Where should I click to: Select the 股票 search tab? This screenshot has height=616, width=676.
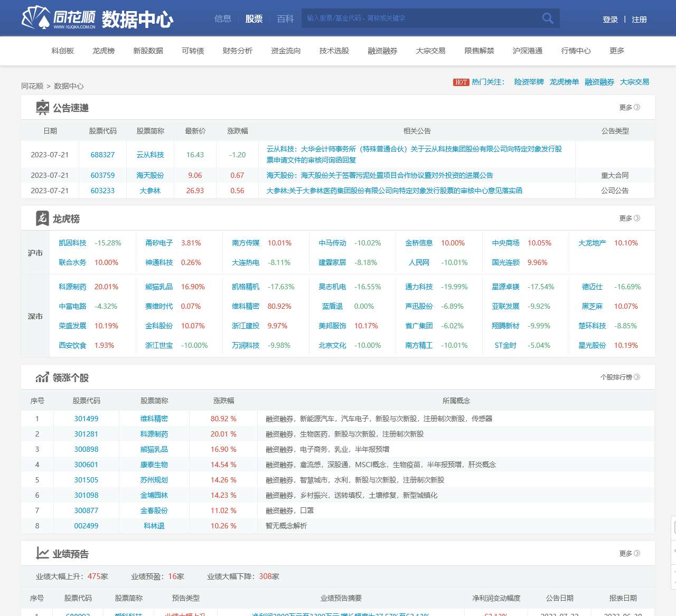pos(254,18)
